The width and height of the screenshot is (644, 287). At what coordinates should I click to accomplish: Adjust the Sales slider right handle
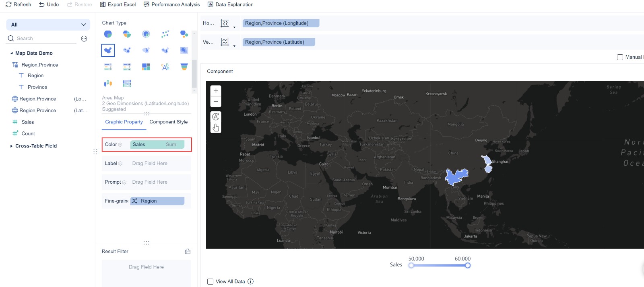click(468, 265)
